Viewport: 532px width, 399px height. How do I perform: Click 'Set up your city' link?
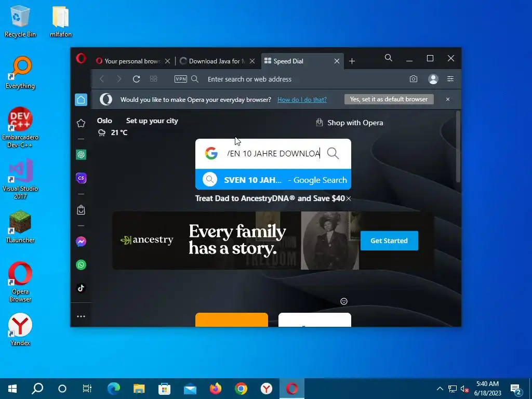[x=152, y=121]
